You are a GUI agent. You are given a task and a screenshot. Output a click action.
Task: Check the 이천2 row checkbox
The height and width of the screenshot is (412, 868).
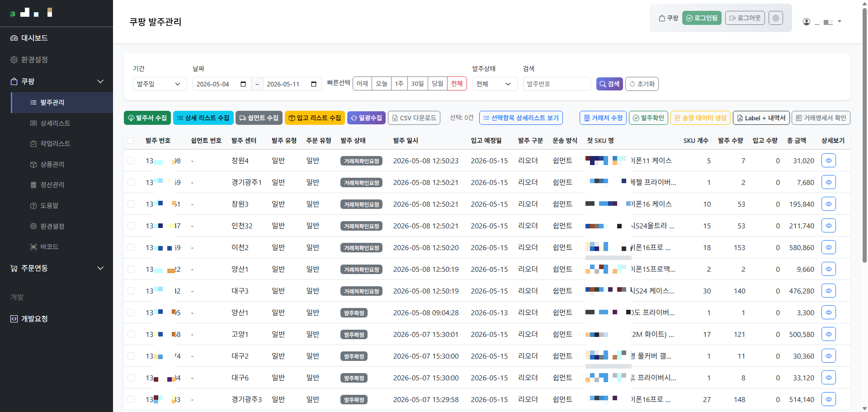pyautogui.click(x=131, y=247)
